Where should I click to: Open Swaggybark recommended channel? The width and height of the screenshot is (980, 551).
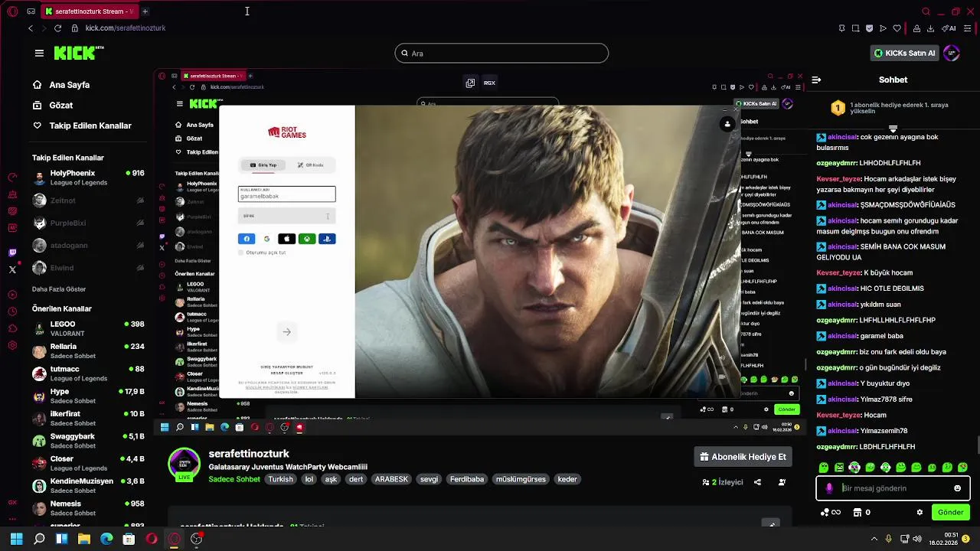tap(88, 441)
